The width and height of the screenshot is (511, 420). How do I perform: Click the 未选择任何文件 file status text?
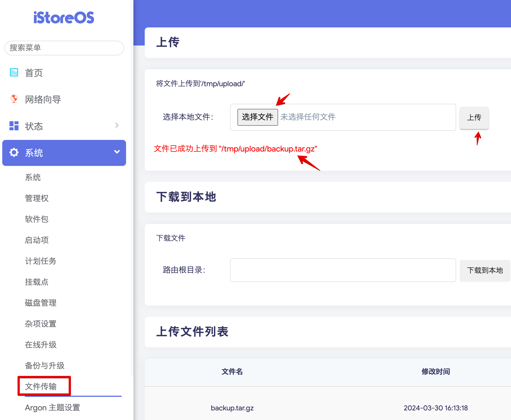point(308,117)
